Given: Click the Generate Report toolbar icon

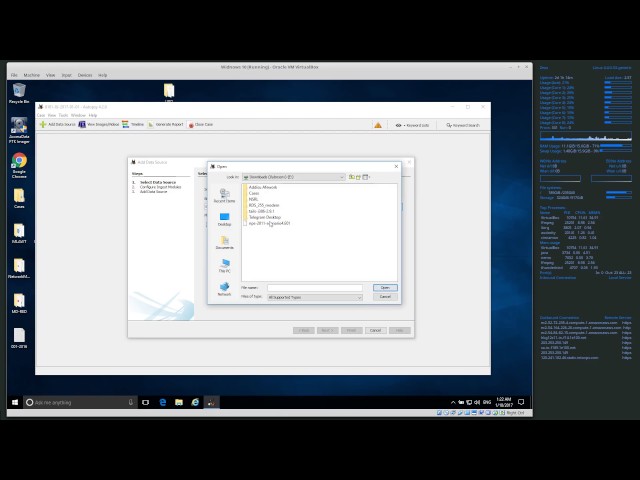Looking at the screenshot, I should (x=165, y=124).
